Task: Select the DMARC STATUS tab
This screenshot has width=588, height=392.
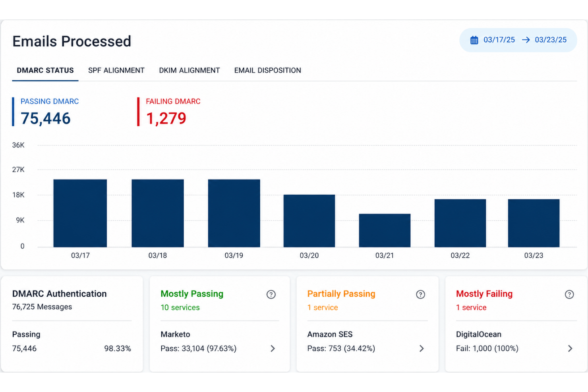Action: coord(45,70)
